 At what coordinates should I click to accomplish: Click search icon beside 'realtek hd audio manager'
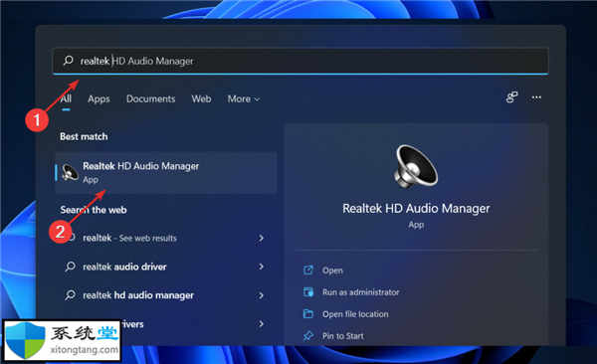pyautogui.click(x=70, y=294)
